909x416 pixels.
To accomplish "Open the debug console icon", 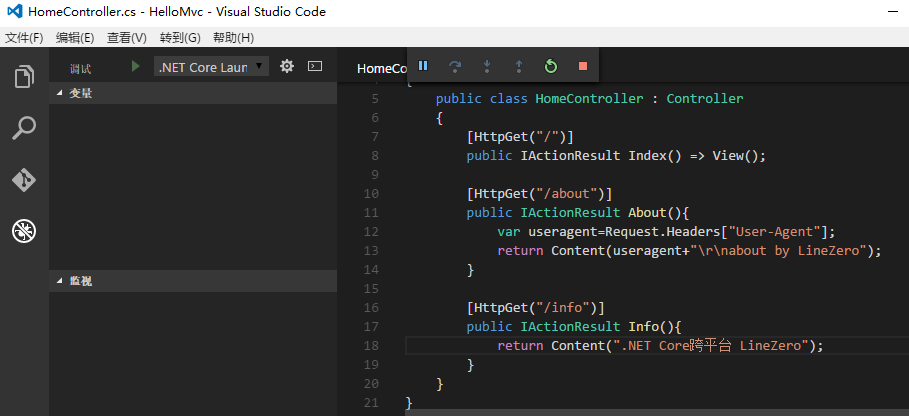I will tap(315, 66).
